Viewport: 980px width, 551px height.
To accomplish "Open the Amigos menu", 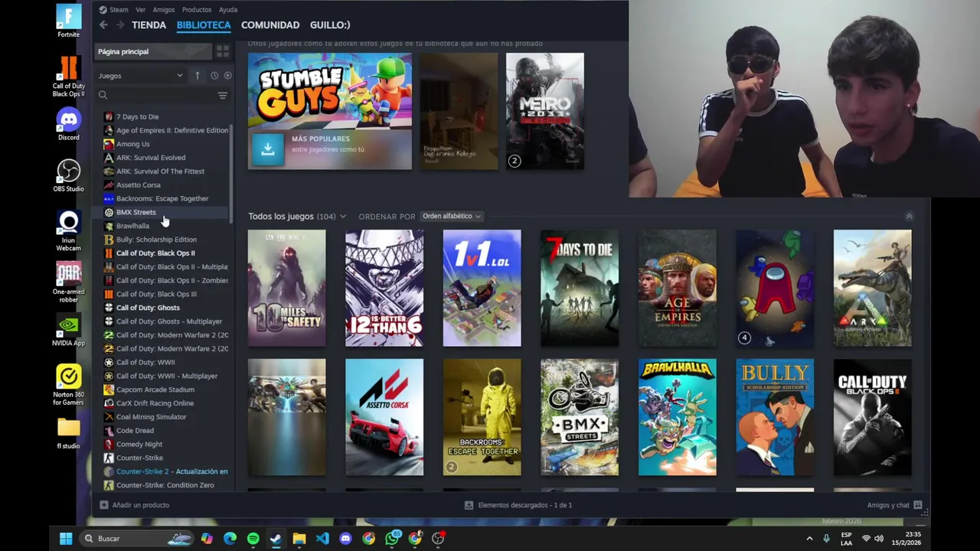I will coord(163,10).
